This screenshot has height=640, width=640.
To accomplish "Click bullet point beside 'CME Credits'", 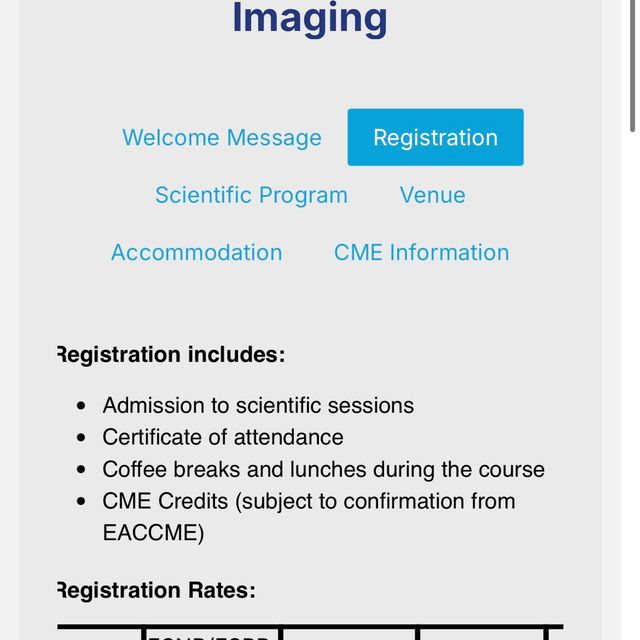I will [82, 502].
